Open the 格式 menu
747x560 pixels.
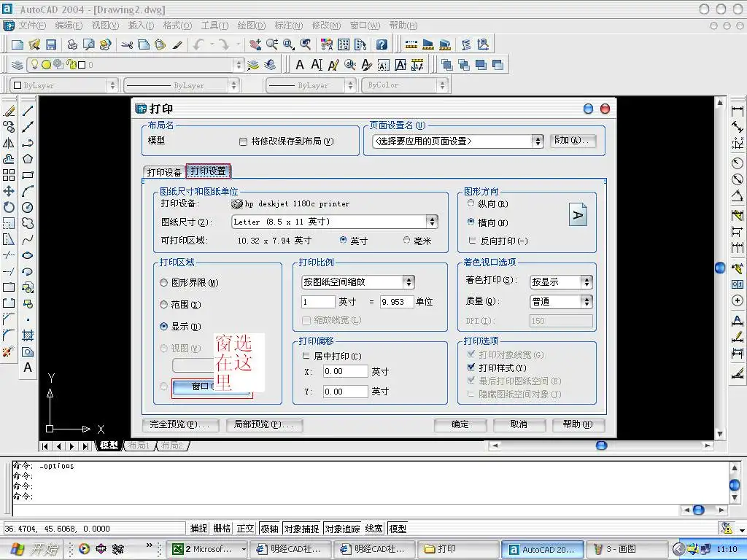coord(177,26)
